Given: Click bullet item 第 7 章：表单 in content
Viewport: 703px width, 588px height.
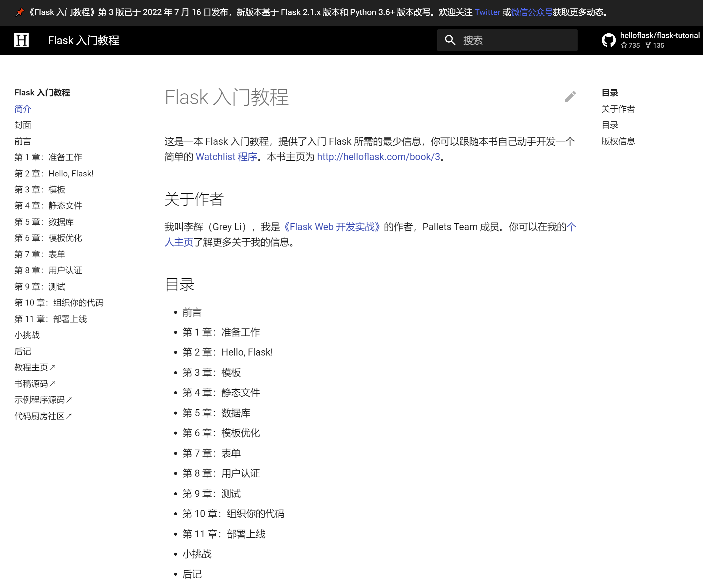Looking at the screenshot, I should [x=211, y=453].
